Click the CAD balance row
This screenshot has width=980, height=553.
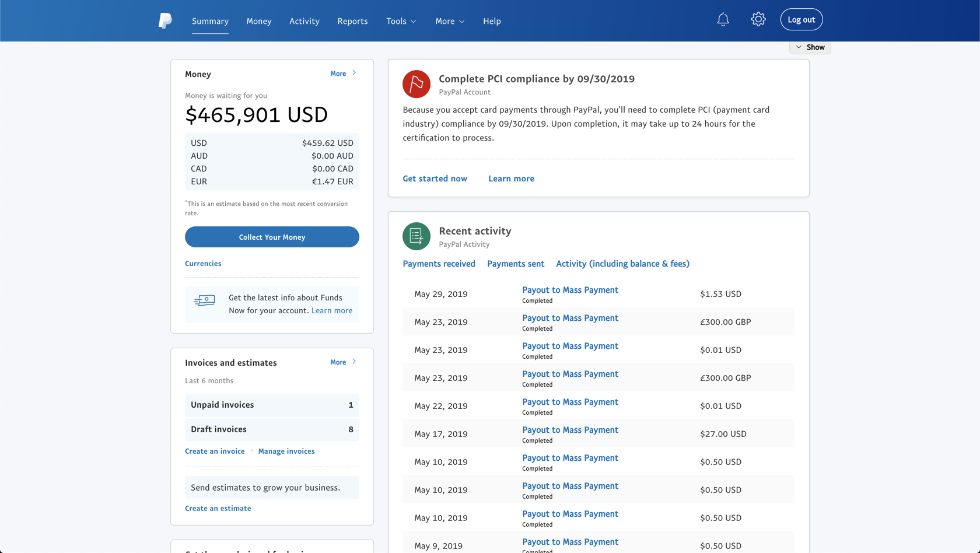pyautogui.click(x=272, y=169)
